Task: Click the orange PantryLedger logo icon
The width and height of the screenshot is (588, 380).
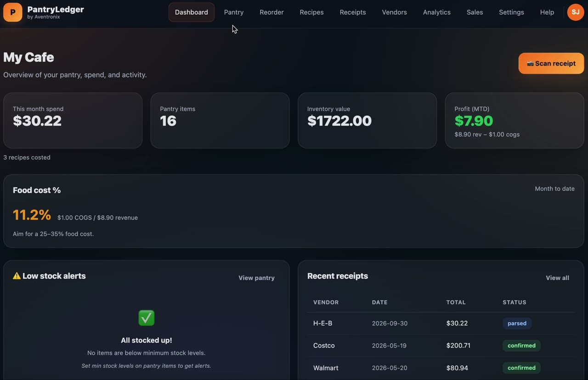Action: [x=12, y=12]
